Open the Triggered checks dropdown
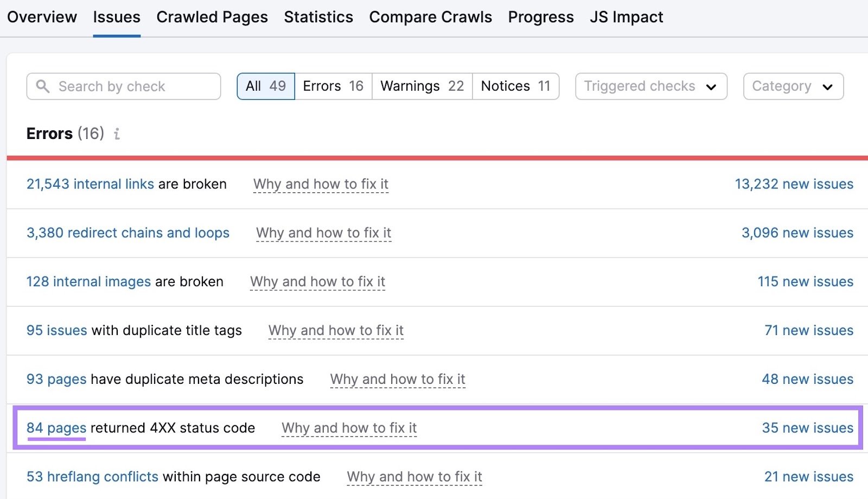 (x=651, y=86)
